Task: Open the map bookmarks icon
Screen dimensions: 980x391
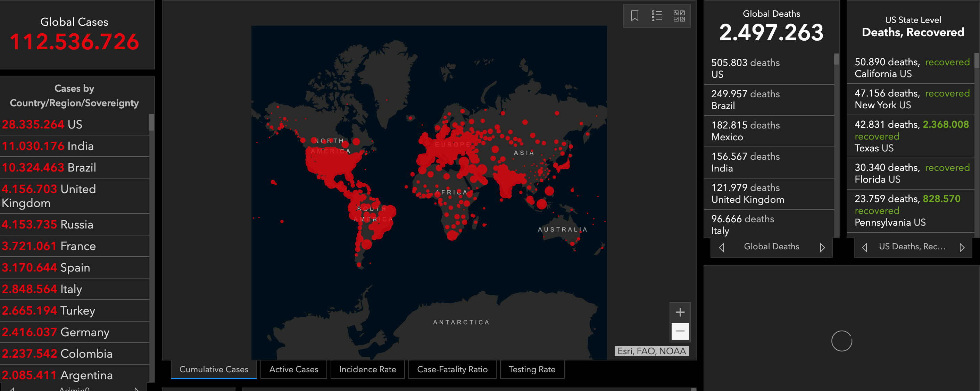Action: 634,16
